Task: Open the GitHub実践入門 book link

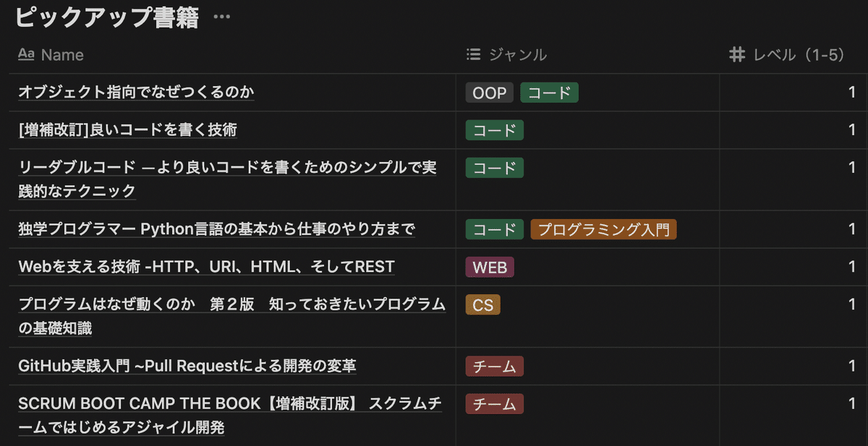Action: click(x=187, y=366)
